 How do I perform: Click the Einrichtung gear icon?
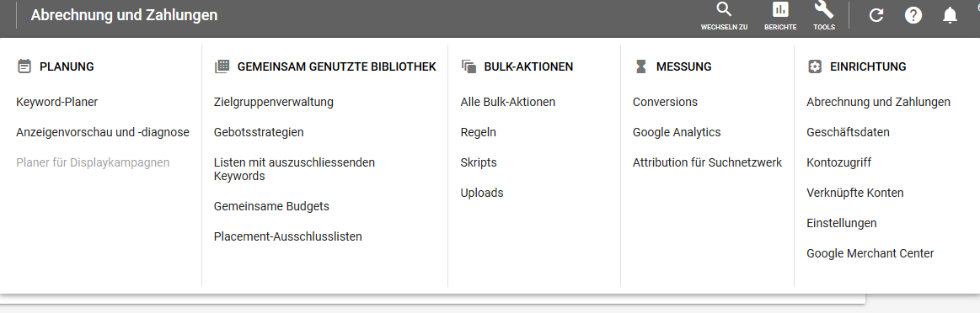(814, 66)
